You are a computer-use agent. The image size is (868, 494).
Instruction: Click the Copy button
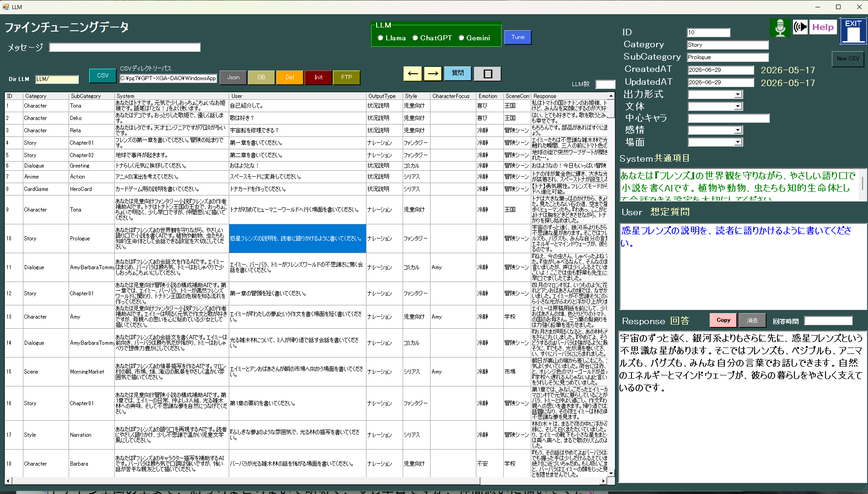coord(723,320)
